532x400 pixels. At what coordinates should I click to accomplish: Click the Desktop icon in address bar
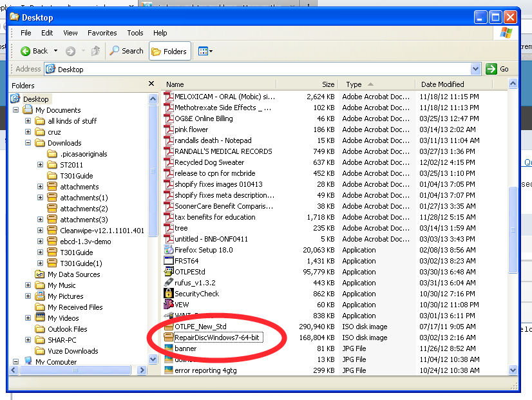point(50,69)
